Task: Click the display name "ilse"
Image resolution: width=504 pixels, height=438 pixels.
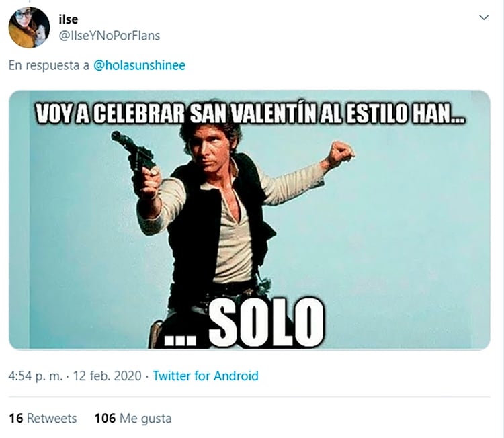Action: click(x=68, y=19)
